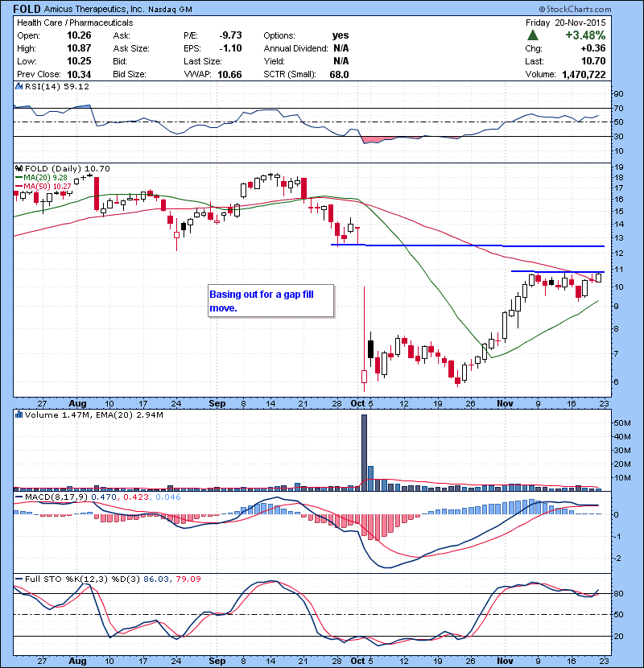Screen dimensions: 644x668
Task: Click the 80 tick on the stochastic axis
Action: (618, 594)
